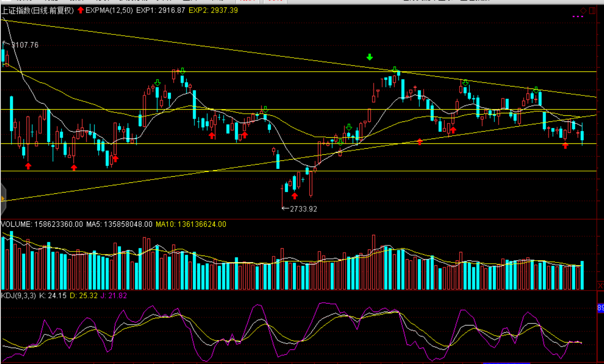This screenshot has width=604, height=364.
Task: Click the solid green down arrow signal
Action: [369, 57]
